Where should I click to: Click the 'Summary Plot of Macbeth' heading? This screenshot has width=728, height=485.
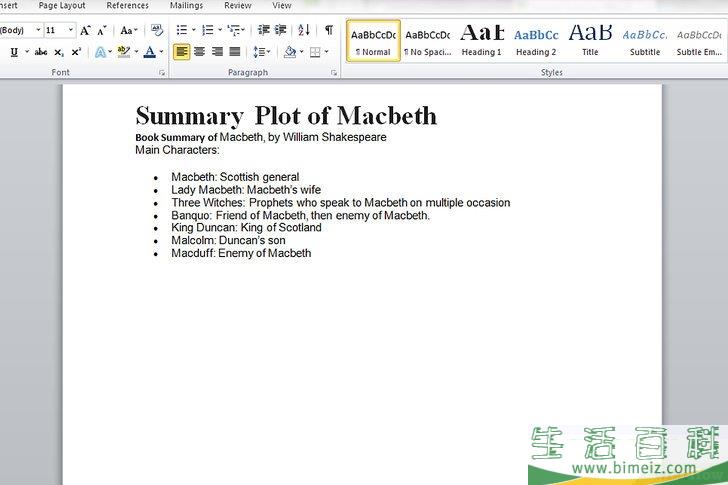click(286, 116)
